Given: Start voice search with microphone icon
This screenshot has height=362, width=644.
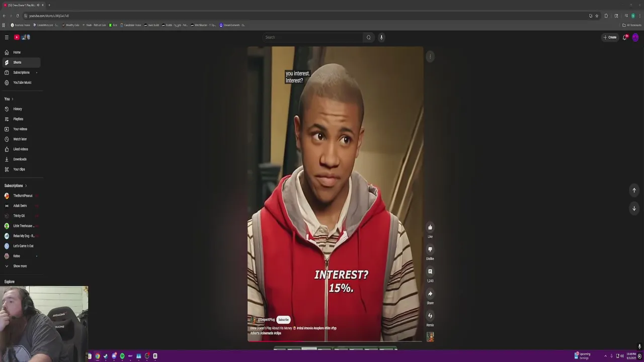Looking at the screenshot, I should click(x=381, y=37).
